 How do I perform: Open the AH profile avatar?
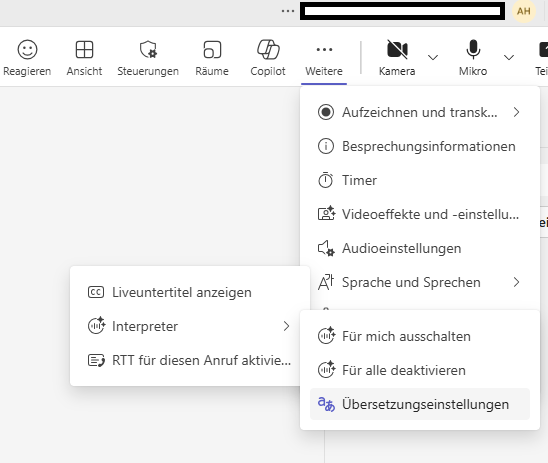(x=524, y=11)
